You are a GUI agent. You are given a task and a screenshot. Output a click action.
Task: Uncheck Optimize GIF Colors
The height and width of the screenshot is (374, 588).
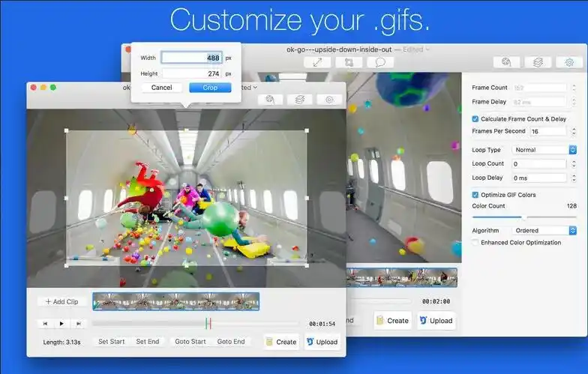point(475,195)
